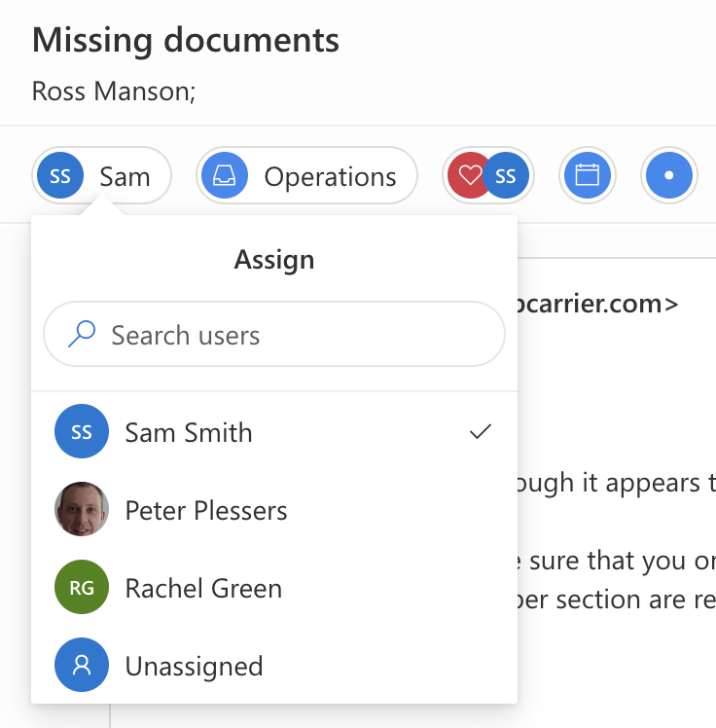The height and width of the screenshot is (728, 716).
Task: Click the Missing documents subject title
Action: (x=186, y=41)
